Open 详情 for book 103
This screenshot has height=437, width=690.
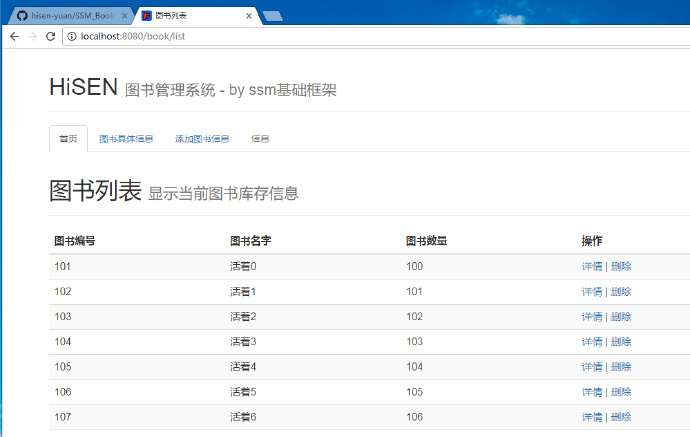(x=592, y=316)
